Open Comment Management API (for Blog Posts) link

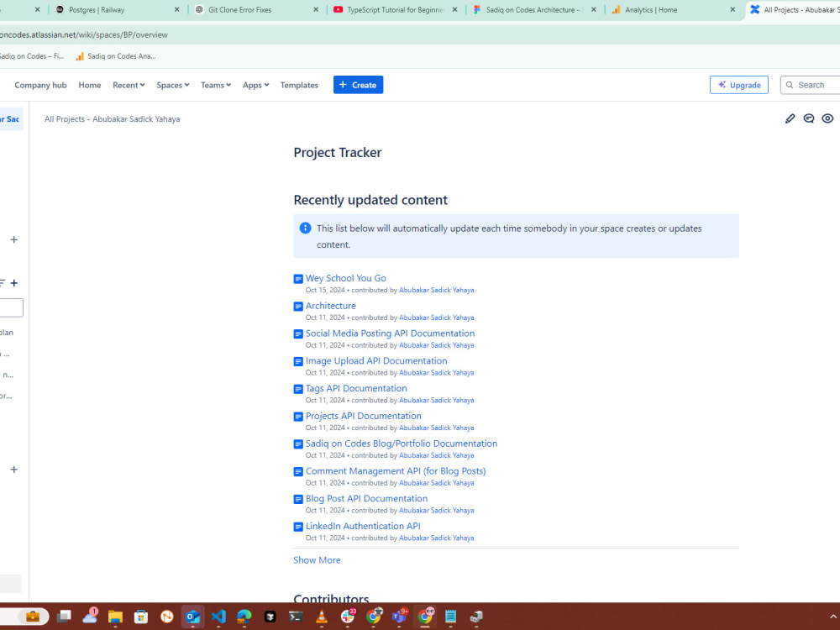(x=396, y=471)
